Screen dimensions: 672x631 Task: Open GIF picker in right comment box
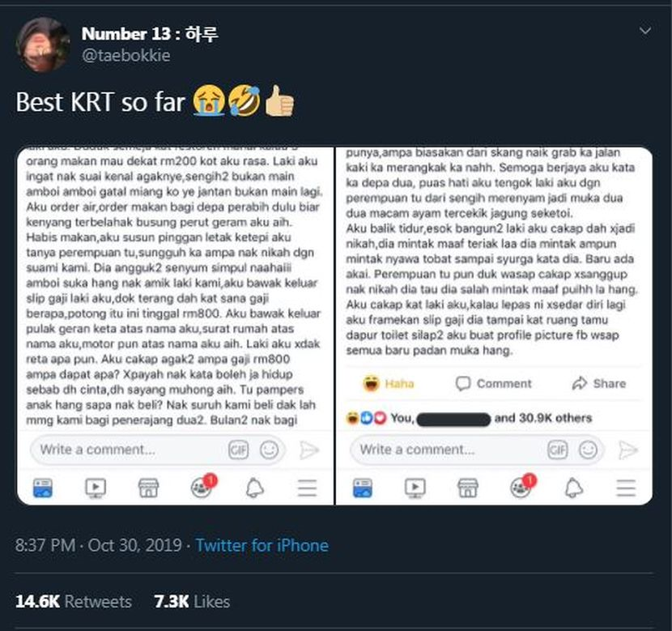[x=557, y=450]
